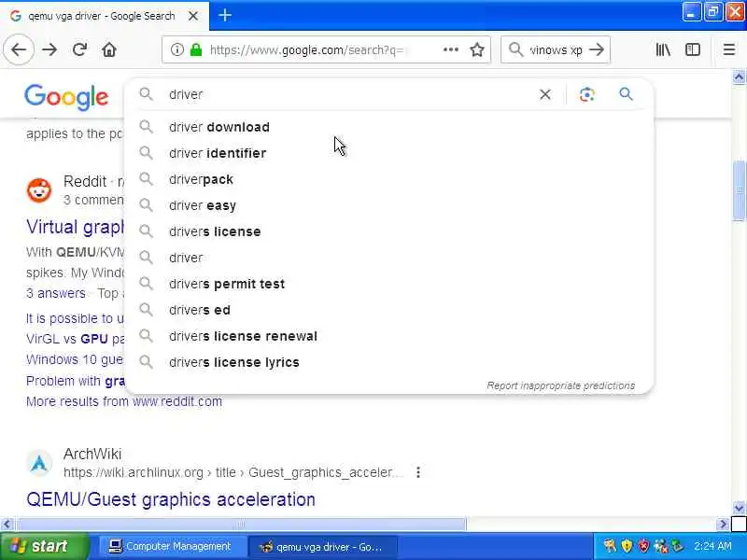Viewport: 747px width, 560px height.
Task: Click the yellow shield tray icon
Action: (x=627, y=546)
